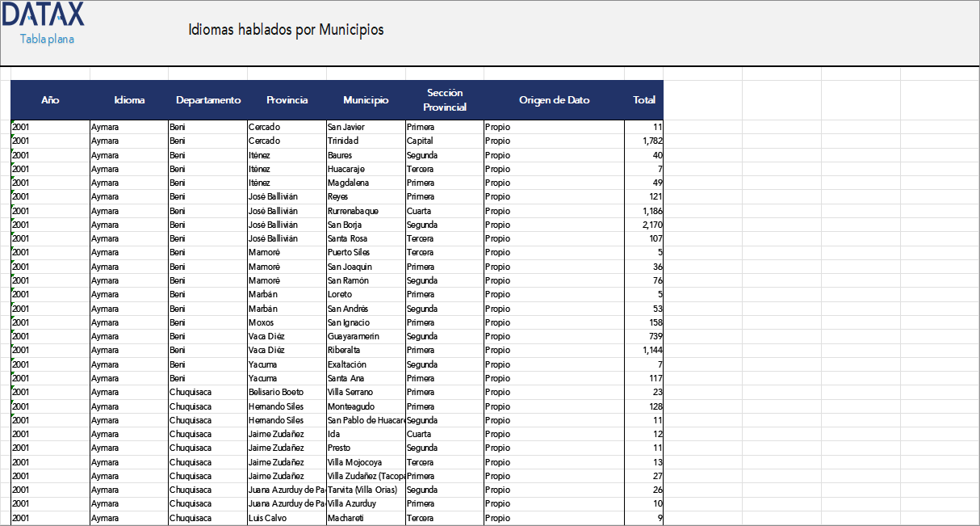Screen dimensions: 980x526
Task: Select the Capital sección cell in Trinidad row
Action: (445, 141)
